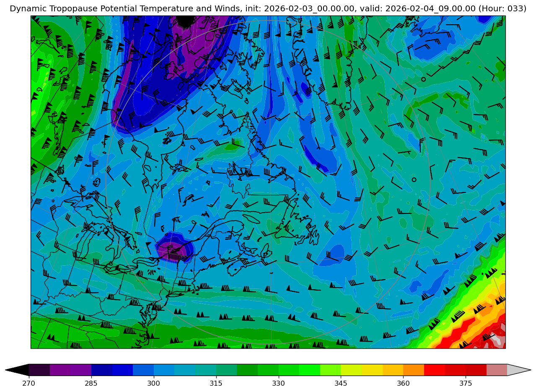Click the "345" colorbar tick label

pyautogui.click(x=341, y=384)
